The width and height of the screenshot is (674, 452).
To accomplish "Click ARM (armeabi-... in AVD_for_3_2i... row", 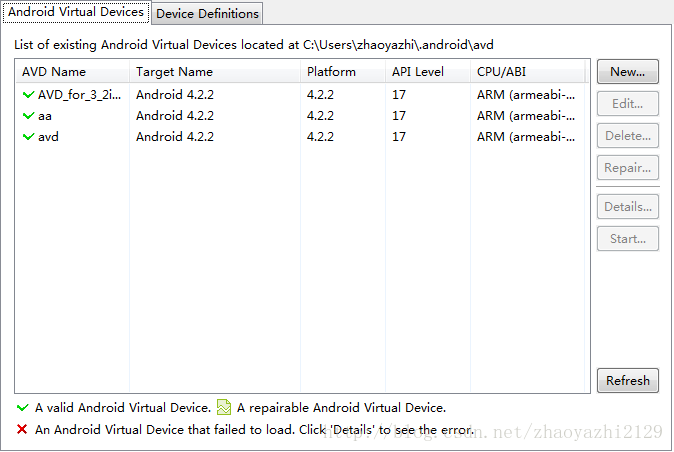I will [x=526, y=95].
